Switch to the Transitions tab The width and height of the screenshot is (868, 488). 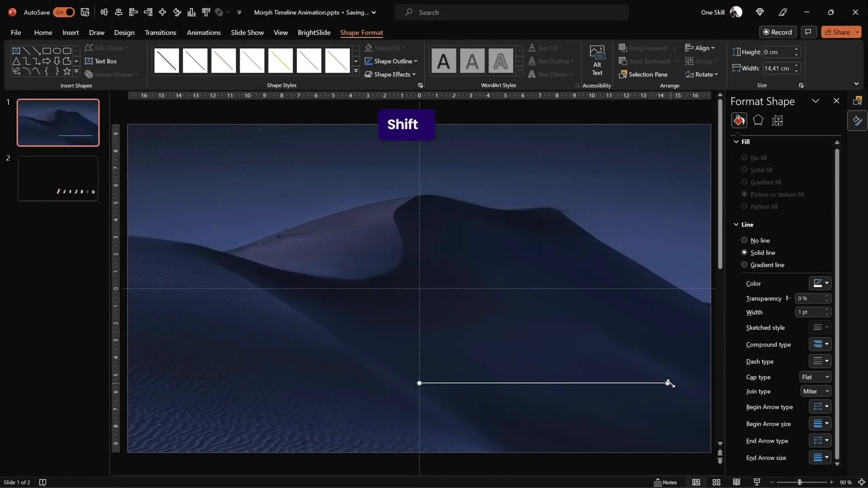pyautogui.click(x=160, y=33)
